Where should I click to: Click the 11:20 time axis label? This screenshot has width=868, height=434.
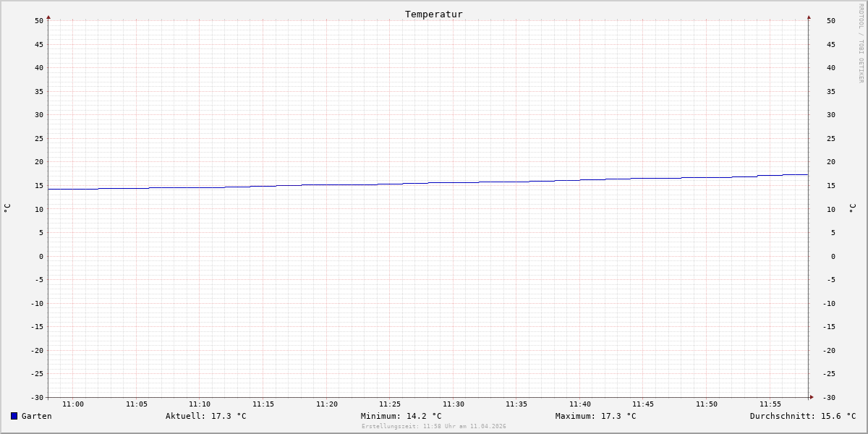(x=327, y=404)
